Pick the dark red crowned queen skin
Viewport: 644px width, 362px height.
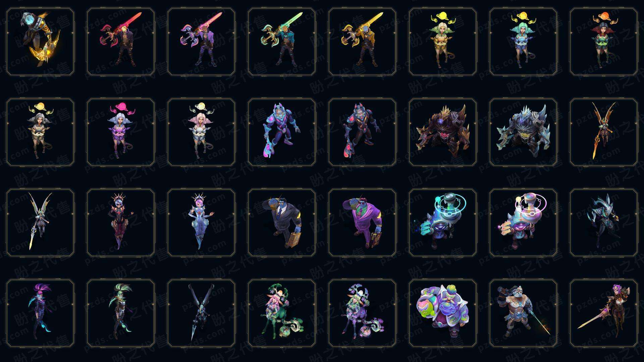coord(121,223)
